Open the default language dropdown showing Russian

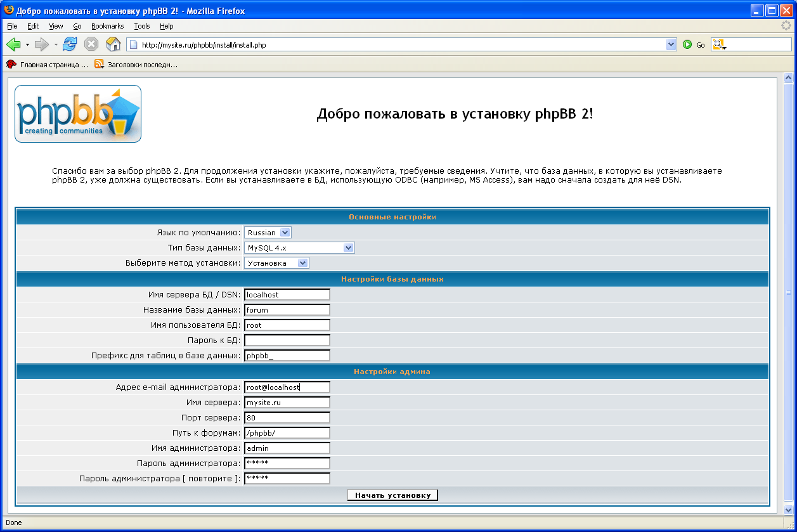click(x=268, y=233)
